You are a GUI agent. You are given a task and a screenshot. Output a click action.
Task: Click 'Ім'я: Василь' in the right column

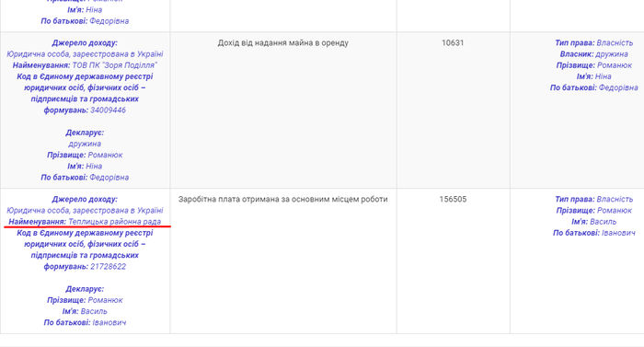click(594, 222)
